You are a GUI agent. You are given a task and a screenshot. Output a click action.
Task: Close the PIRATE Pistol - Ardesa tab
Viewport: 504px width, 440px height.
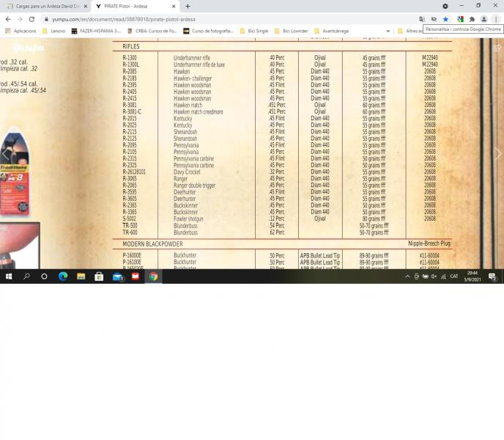tap(174, 6)
